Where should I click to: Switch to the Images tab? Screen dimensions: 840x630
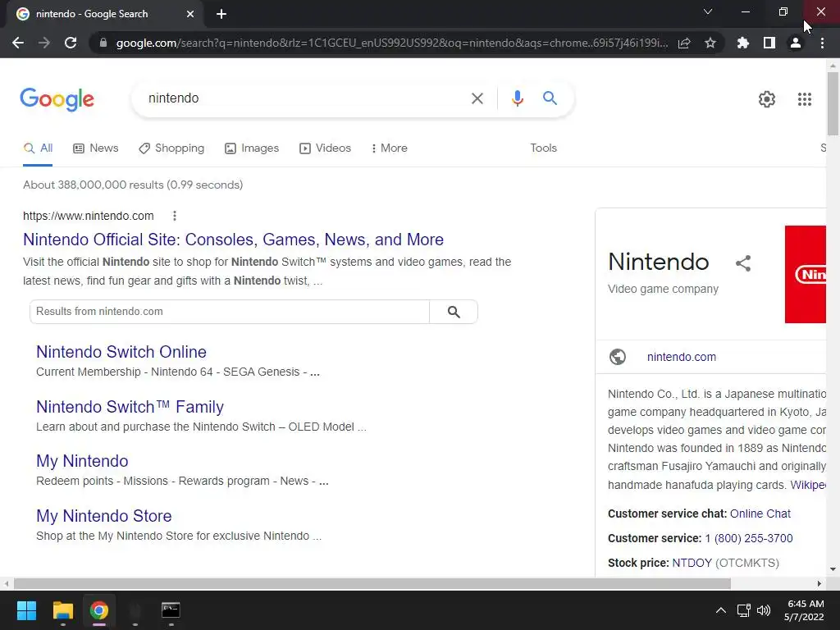pyautogui.click(x=252, y=148)
